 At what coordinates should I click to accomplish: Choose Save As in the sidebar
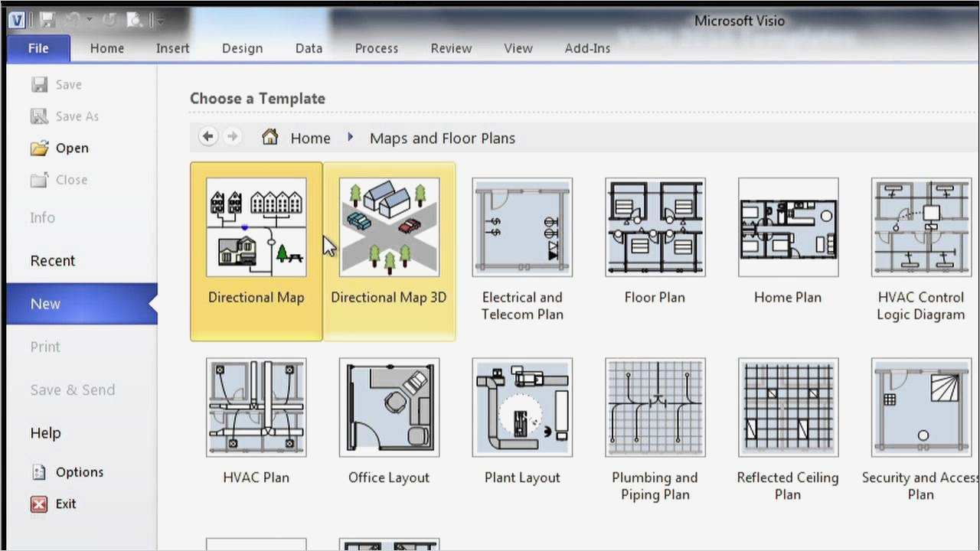pos(64,116)
